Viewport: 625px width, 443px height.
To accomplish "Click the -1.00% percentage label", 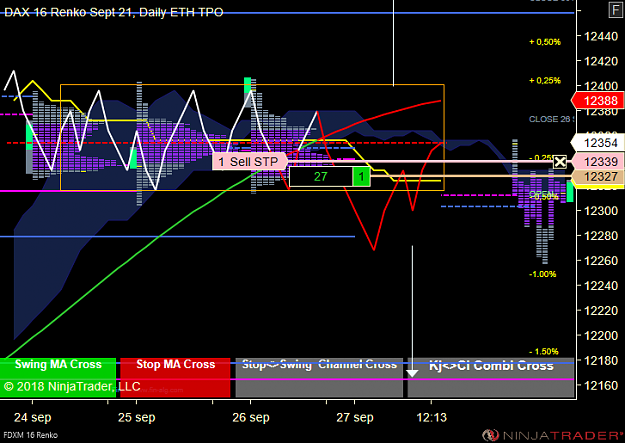I will click(542, 274).
